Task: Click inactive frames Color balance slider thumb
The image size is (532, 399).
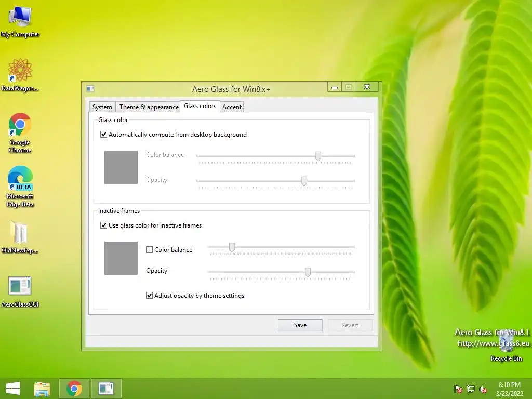Action: coord(232,247)
